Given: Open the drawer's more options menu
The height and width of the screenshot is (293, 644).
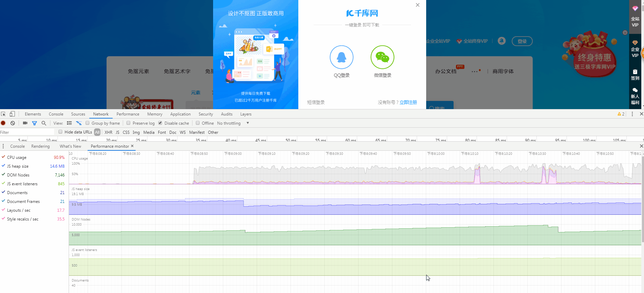Looking at the screenshot, I should click(3, 146).
